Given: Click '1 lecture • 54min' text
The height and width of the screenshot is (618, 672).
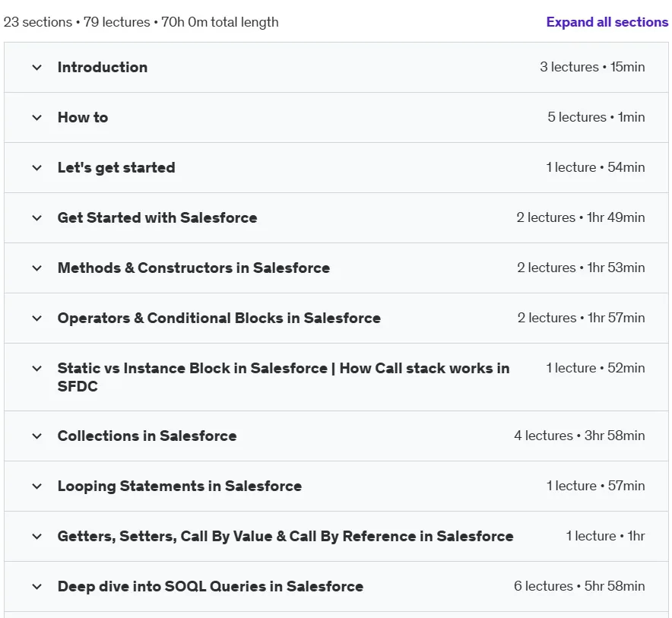Looking at the screenshot, I should click(595, 167).
